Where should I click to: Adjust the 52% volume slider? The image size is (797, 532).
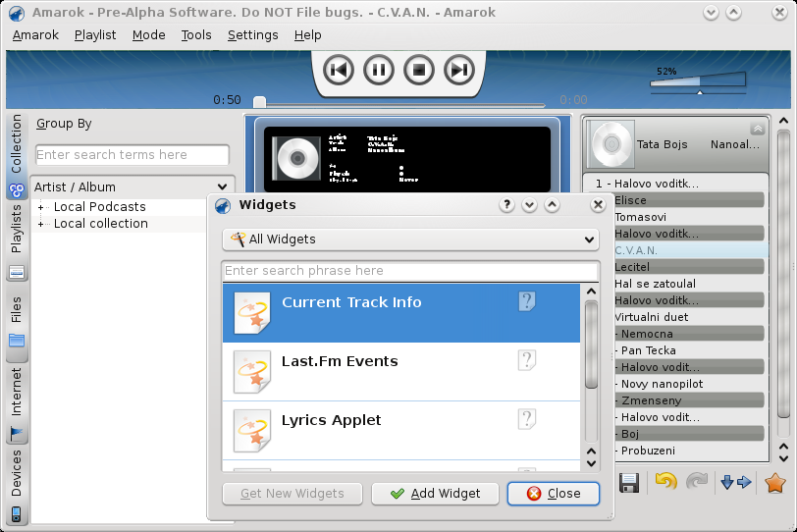(x=698, y=80)
